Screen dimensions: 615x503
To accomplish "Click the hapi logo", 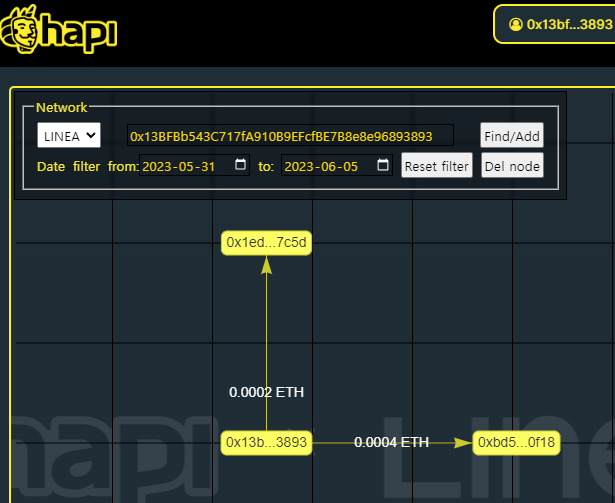I will 59,29.
